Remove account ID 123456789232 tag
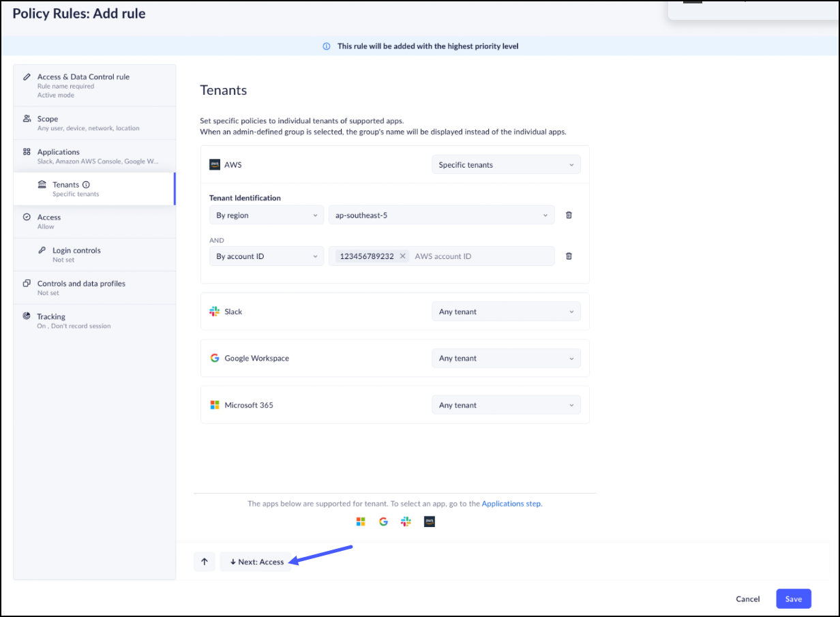840x617 pixels. click(402, 256)
